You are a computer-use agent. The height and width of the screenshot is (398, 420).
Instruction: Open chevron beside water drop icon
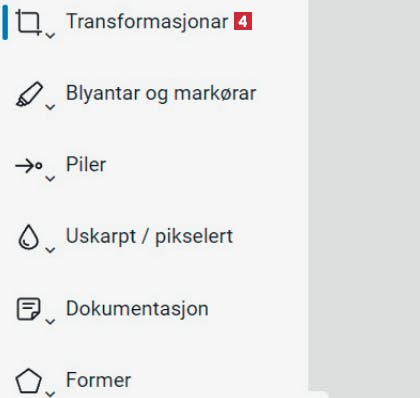pyautogui.click(x=50, y=250)
